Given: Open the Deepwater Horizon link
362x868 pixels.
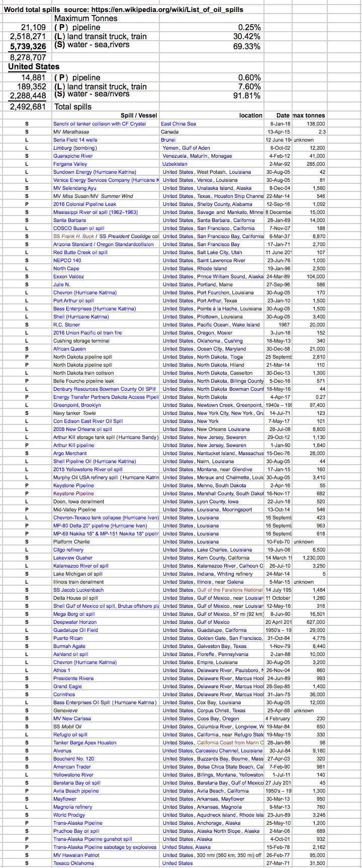Looking at the screenshot, I should [x=75, y=622].
